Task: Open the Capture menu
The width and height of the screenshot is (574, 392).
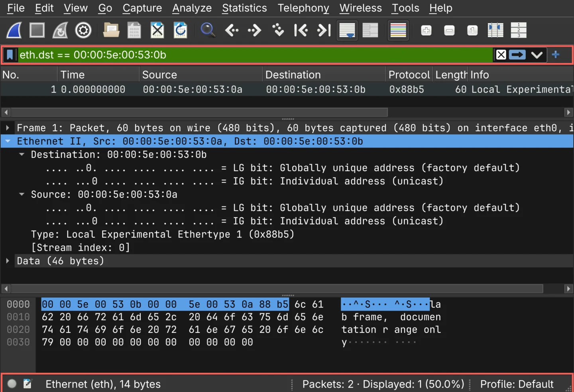Action: pyautogui.click(x=142, y=8)
